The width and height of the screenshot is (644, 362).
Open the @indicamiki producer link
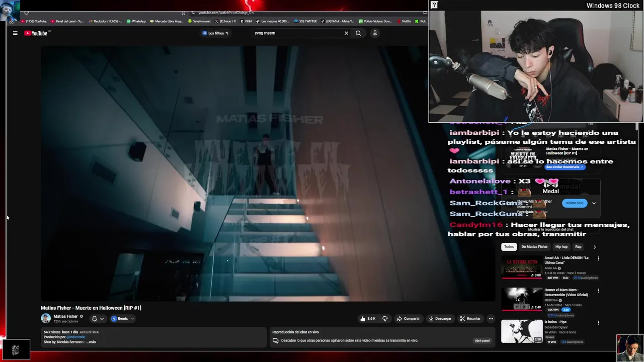[x=76, y=337]
